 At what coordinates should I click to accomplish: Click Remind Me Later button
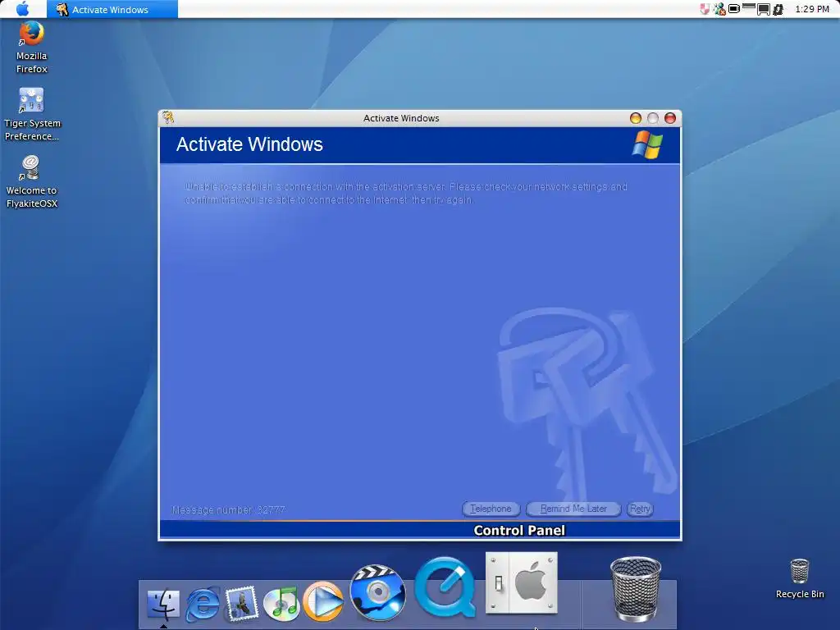[x=573, y=509]
